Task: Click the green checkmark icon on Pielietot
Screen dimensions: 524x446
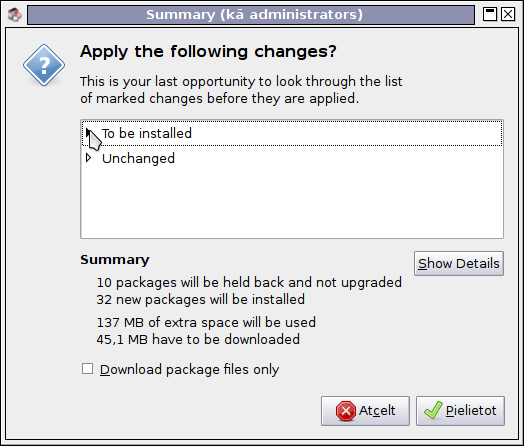Action: coord(433,410)
